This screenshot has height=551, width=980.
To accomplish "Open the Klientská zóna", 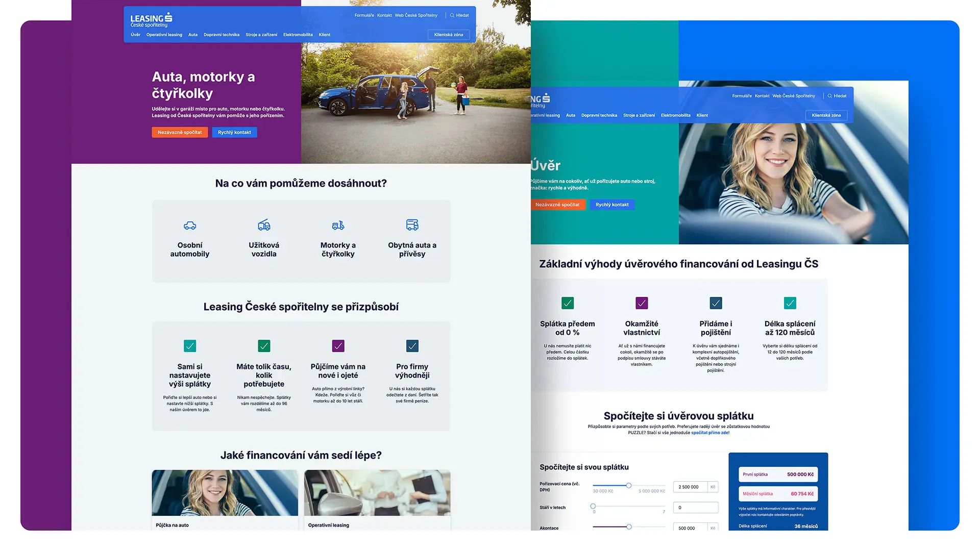I will (449, 34).
